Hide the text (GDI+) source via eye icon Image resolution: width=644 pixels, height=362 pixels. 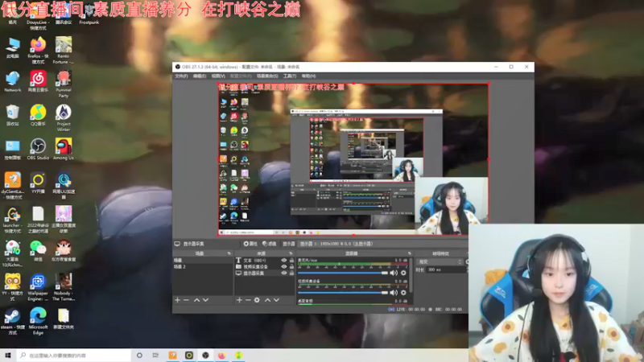pyautogui.click(x=284, y=260)
